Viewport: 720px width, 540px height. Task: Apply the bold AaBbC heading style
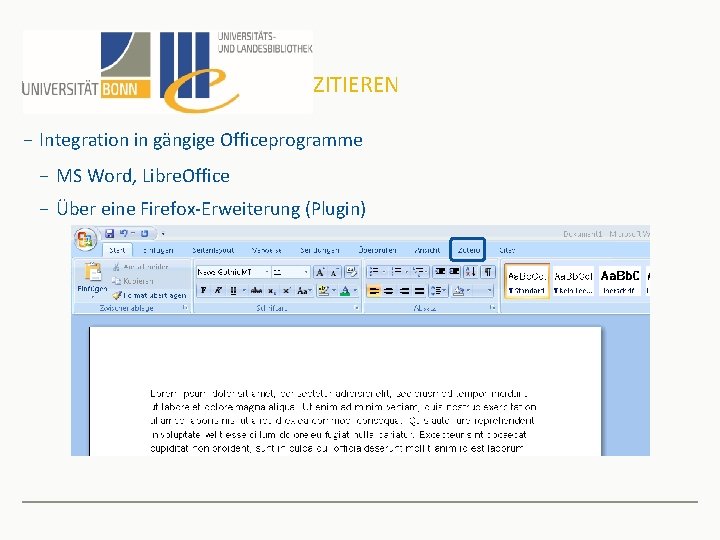tap(620, 281)
